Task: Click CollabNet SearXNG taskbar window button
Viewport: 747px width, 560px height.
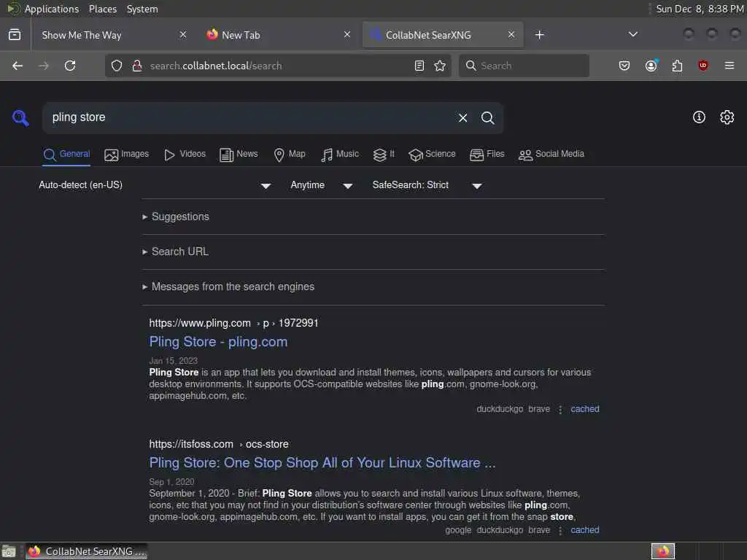Action: [x=86, y=551]
